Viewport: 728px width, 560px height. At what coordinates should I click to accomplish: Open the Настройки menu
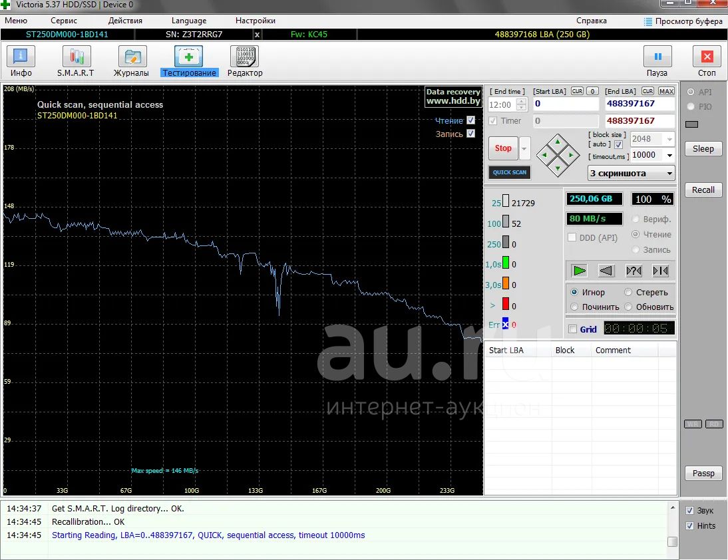click(256, 21)
